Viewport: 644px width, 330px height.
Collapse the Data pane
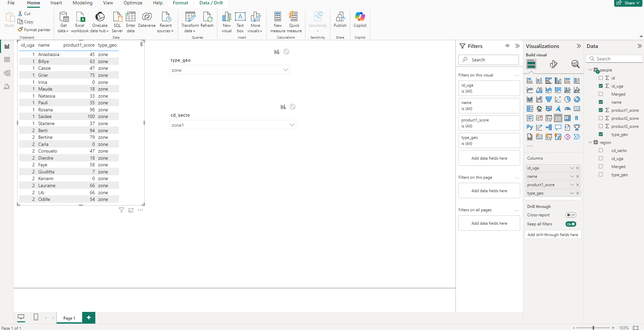click(639, 46)
